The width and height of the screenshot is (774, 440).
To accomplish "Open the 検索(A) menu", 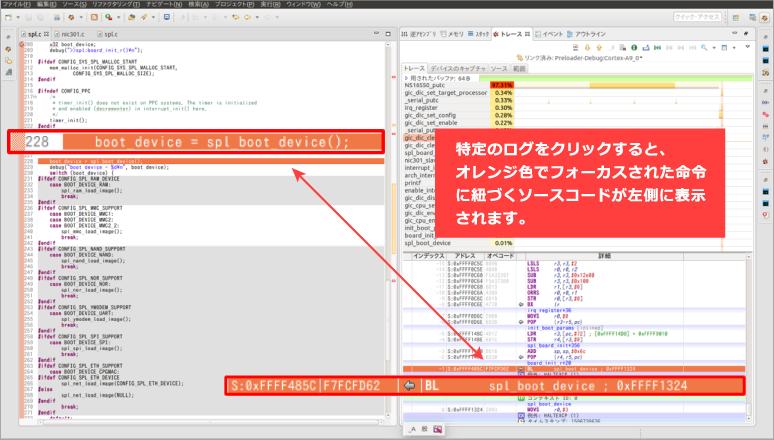I will pos(198,4).
